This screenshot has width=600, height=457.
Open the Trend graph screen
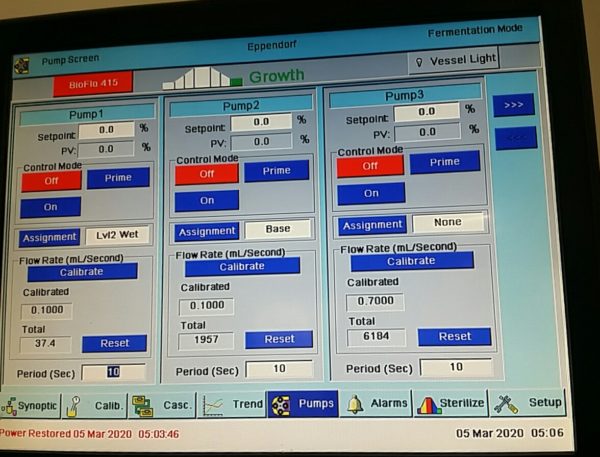pos(233,406)
